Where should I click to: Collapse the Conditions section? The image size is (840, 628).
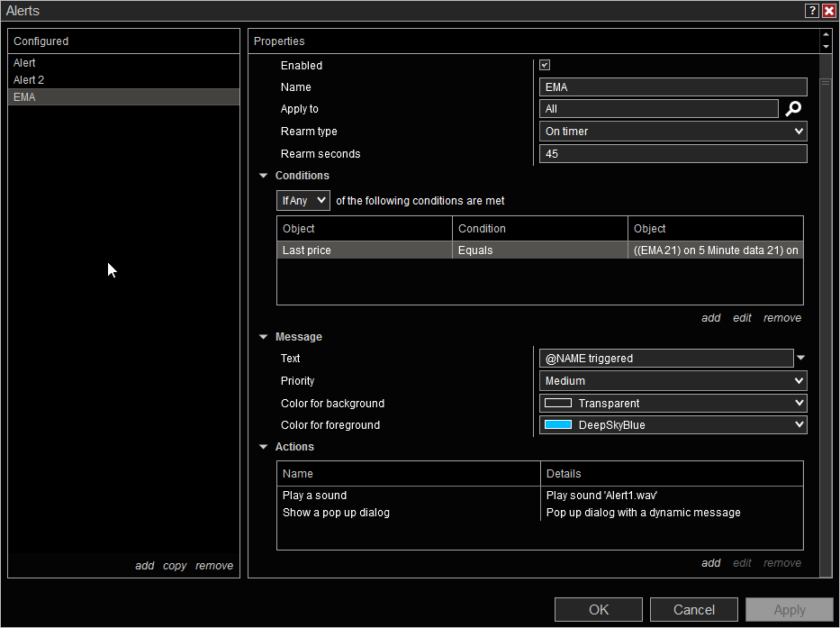(x=264, y=177)
